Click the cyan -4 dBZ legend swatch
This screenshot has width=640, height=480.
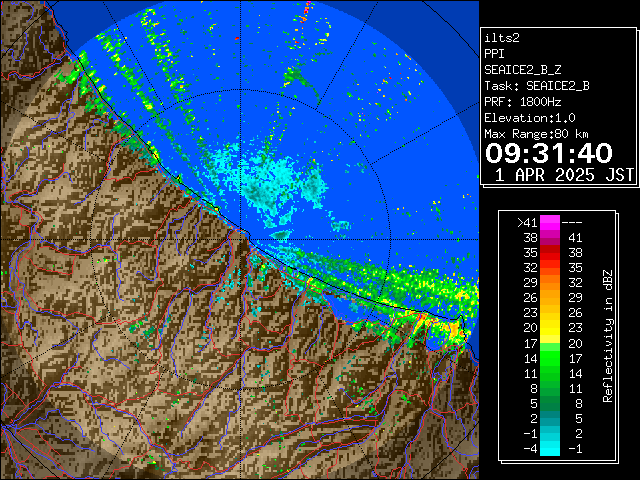550,449
